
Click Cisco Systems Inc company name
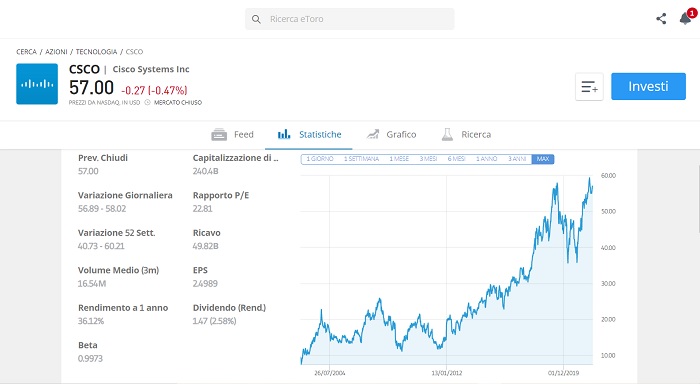[151, 69]
